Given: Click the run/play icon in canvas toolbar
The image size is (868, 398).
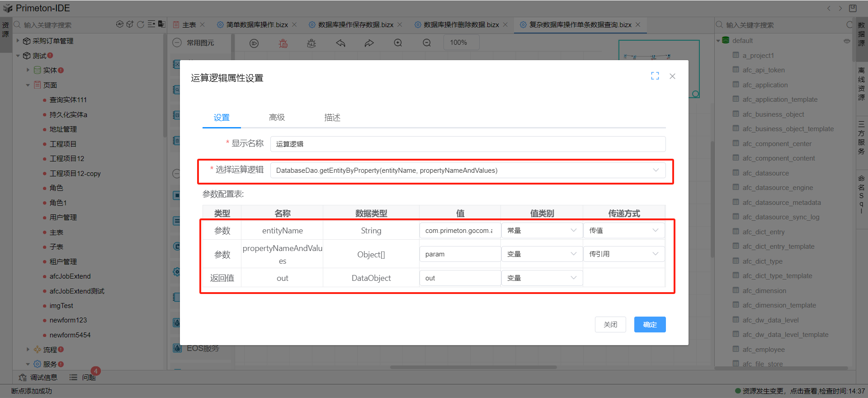Looking at the screenshot, I should click(254, 43).
